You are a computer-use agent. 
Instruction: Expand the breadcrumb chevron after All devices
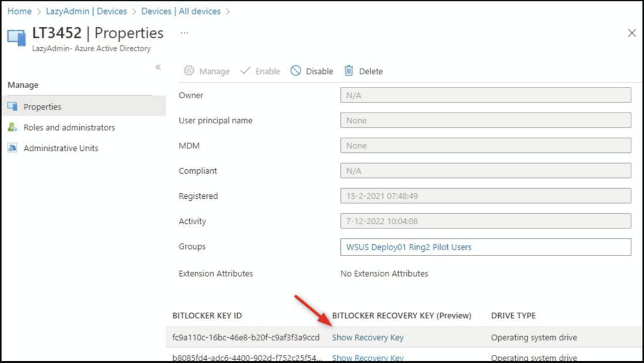point(229,11)
